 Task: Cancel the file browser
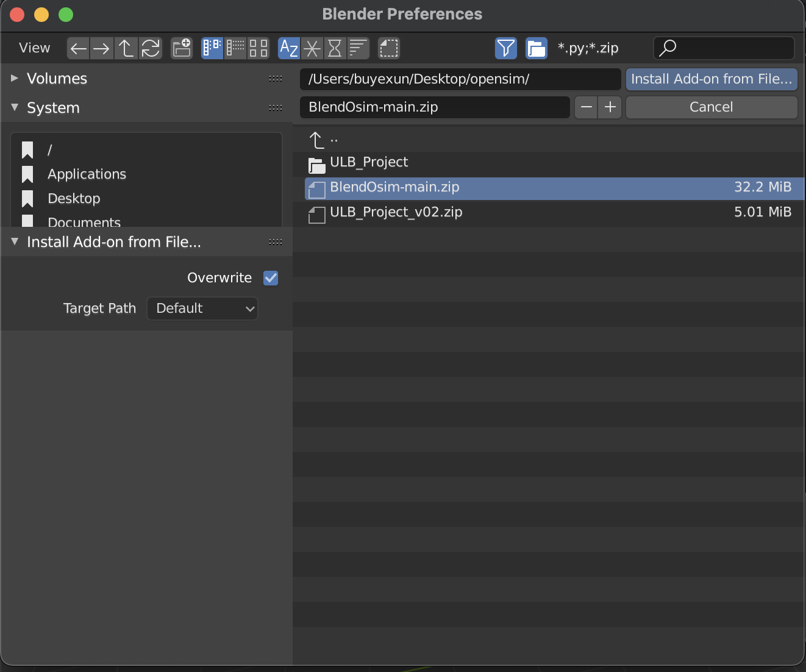(x=711, y=107)
